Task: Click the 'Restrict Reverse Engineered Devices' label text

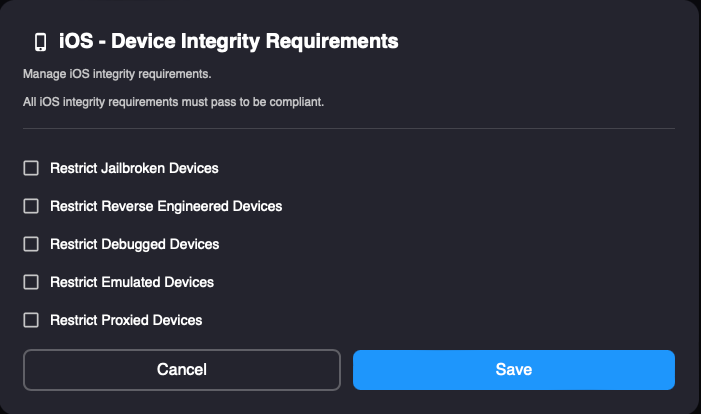Action: point(166,206)
